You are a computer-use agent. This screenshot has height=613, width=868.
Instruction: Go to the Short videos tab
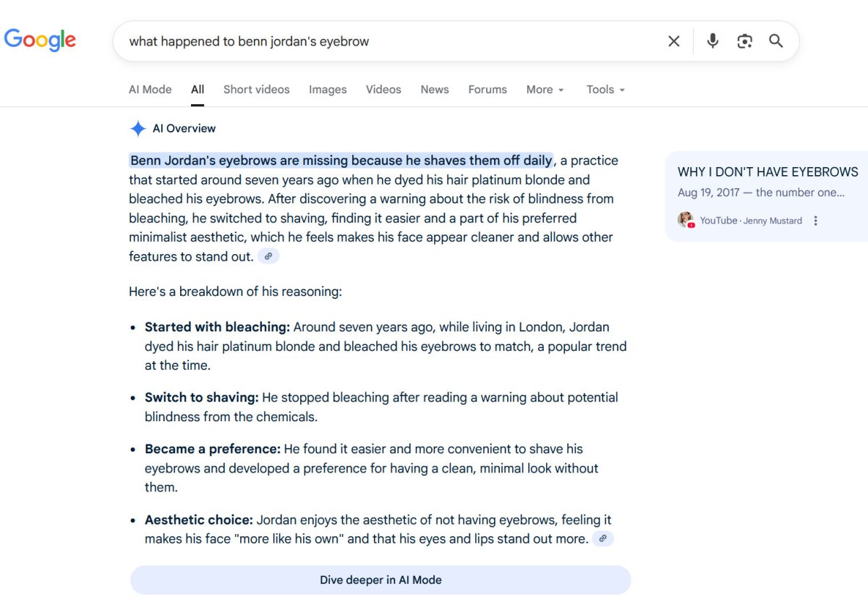pos(257,90)
